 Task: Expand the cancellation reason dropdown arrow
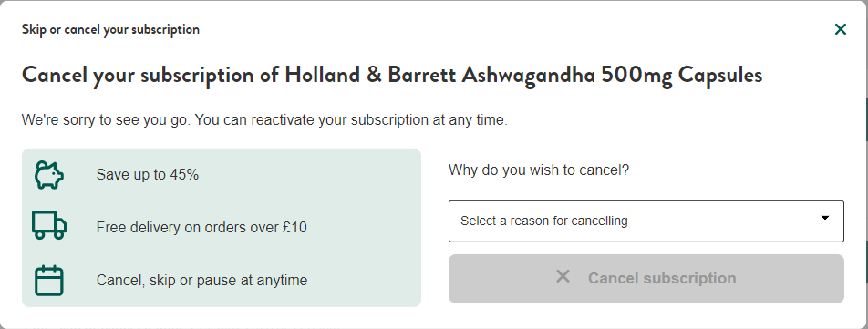click(x=825, y=218)
